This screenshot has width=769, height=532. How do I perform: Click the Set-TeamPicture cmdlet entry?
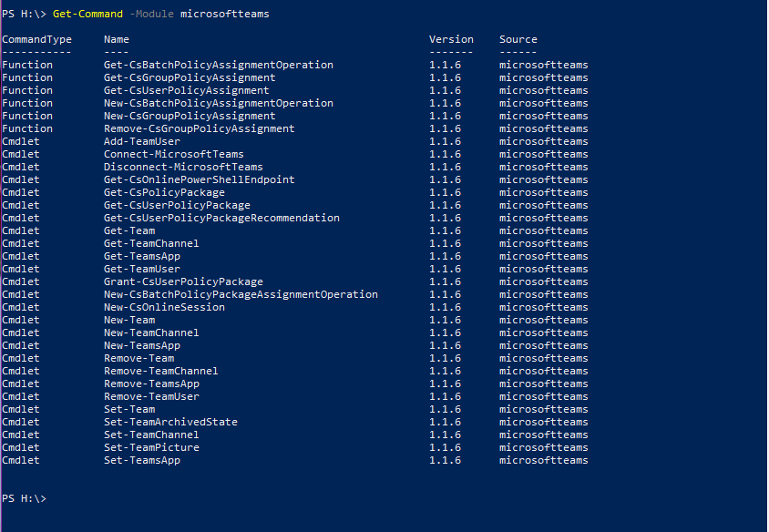tap(151, 447)
